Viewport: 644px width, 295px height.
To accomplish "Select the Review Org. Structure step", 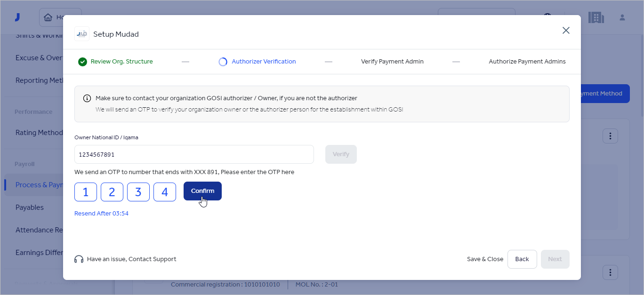I will click(x=121, y=62).
